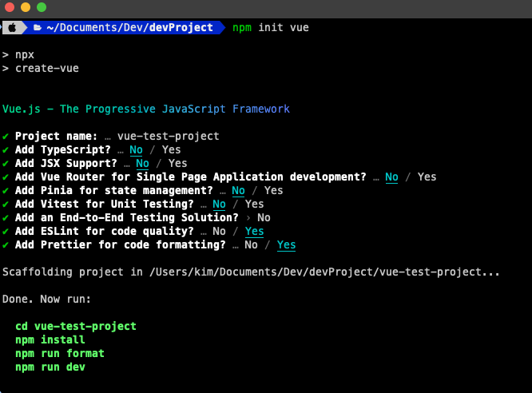Click the Apple logo prompt segment

tap(12, 27)
